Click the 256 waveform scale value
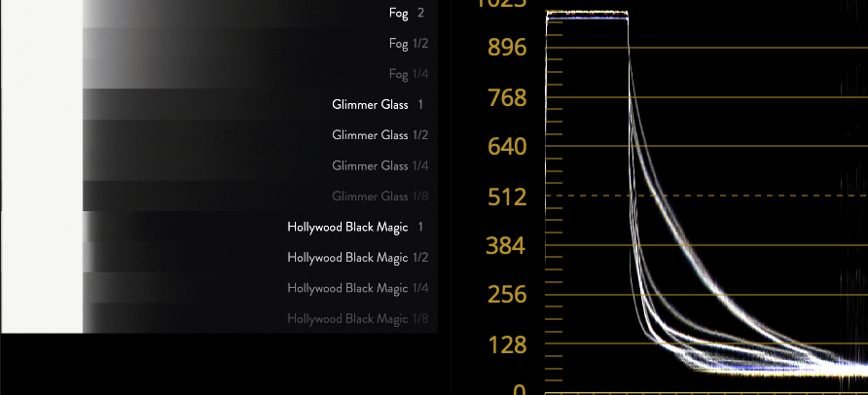The height and width of the screenshot is (395, 868). pos(507,295)
